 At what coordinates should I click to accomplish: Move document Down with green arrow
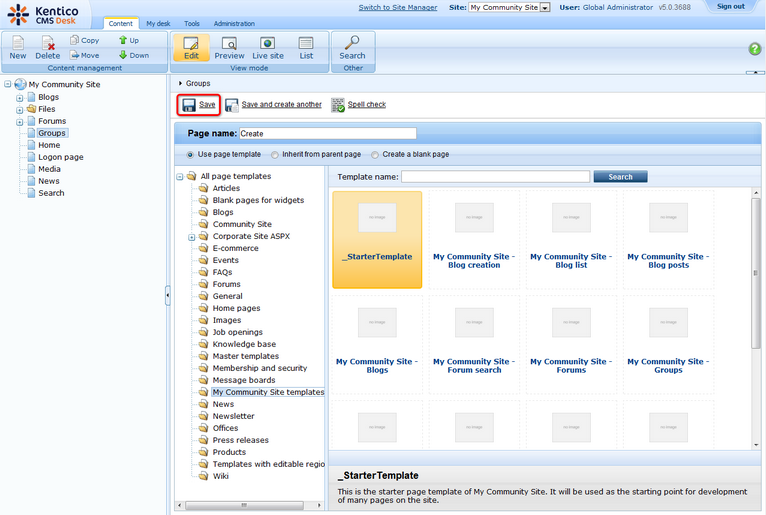(123, 55)
